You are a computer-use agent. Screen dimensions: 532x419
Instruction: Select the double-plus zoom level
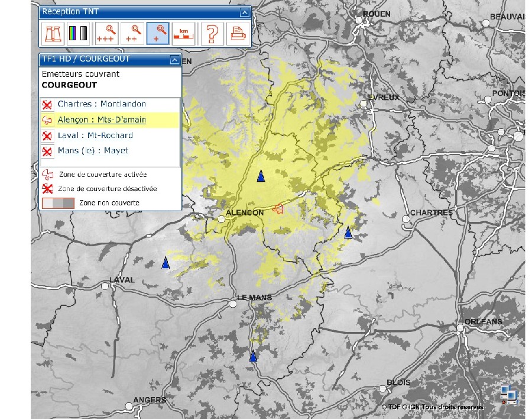(132, 34)
